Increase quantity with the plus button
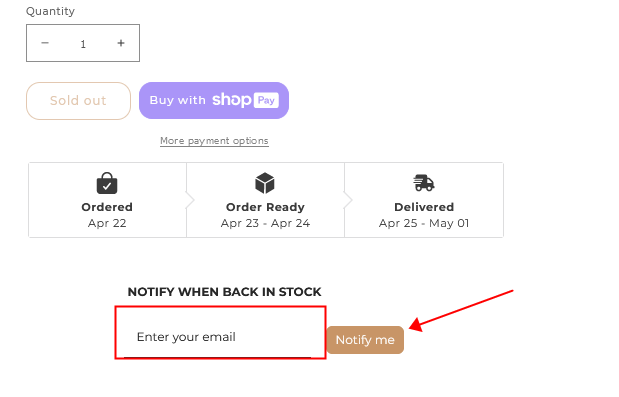 121,43
